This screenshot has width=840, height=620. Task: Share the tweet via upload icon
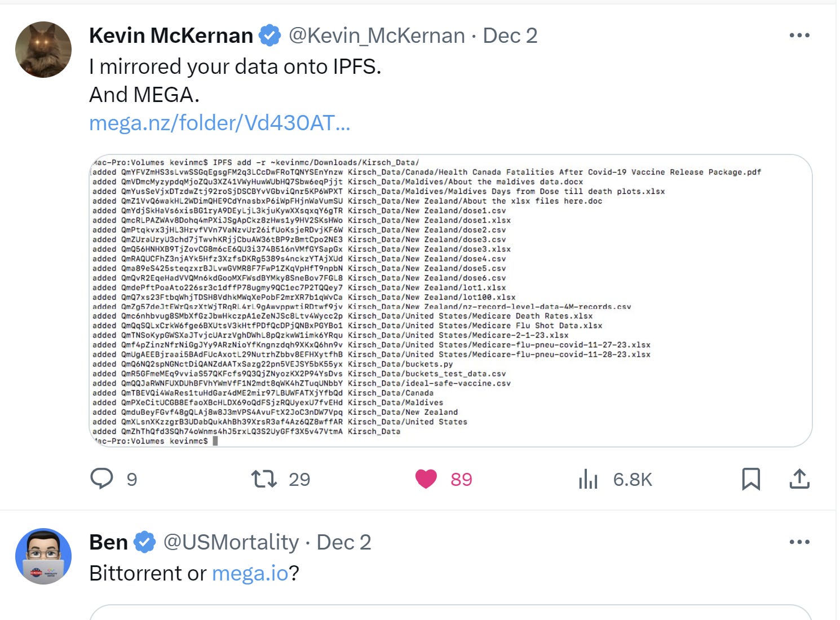pyautogui.click(x=799, y=479)
